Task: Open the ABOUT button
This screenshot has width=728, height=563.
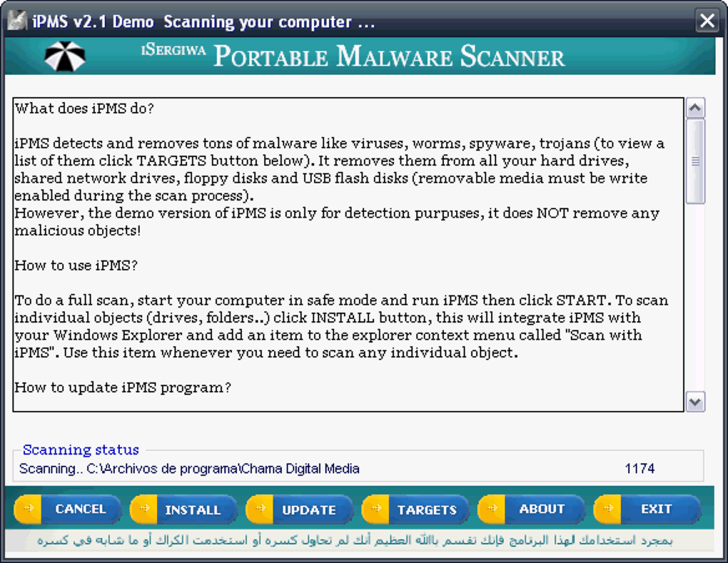Action: (x=531, y=509)
